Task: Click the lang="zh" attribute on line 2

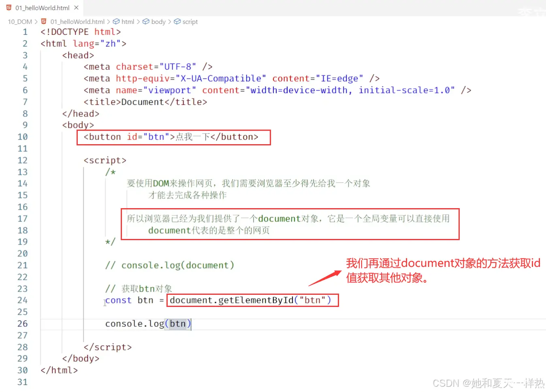Action: coord(97,44)
